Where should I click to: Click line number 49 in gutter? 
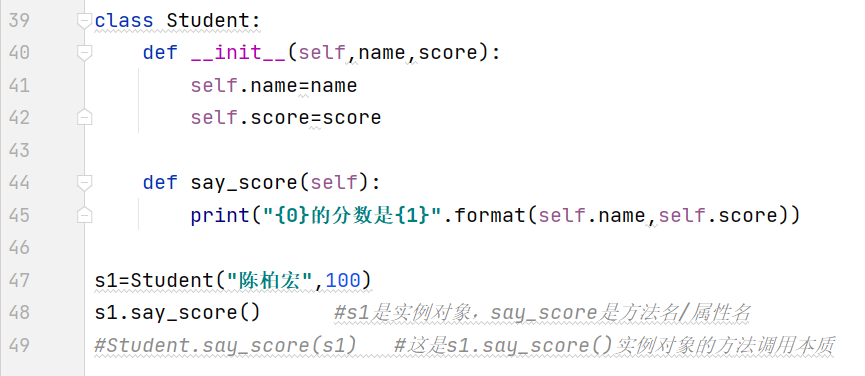[x=20, y=345]
